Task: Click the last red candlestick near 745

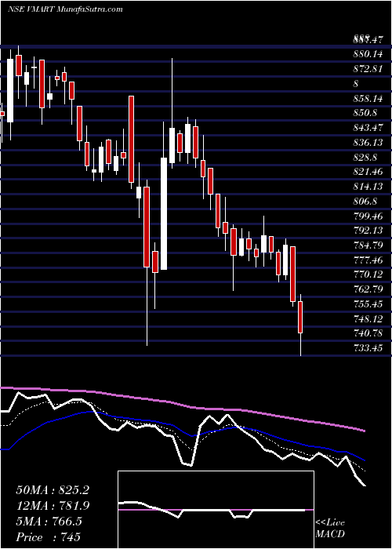Action: [300, 317]
